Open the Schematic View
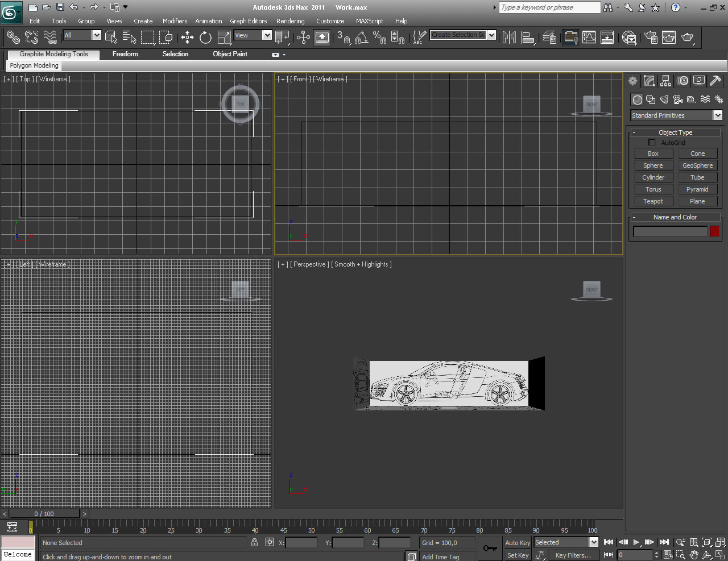728x561 pixels. (x=607, y=38)
